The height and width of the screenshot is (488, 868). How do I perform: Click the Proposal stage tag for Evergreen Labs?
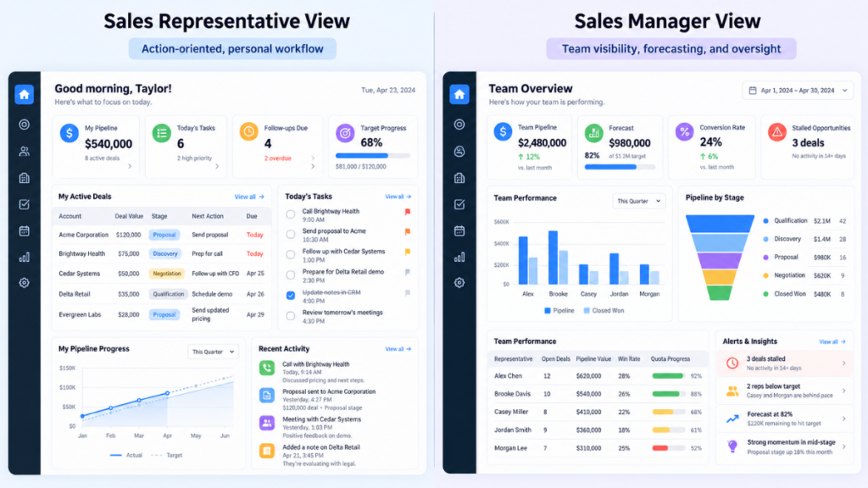[164, 315]
